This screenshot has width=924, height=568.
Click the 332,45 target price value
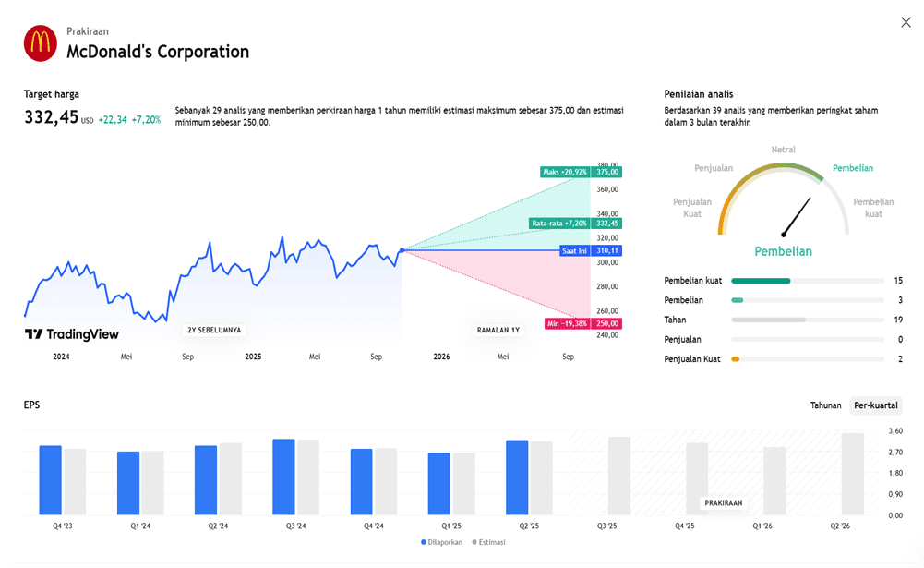51,118
